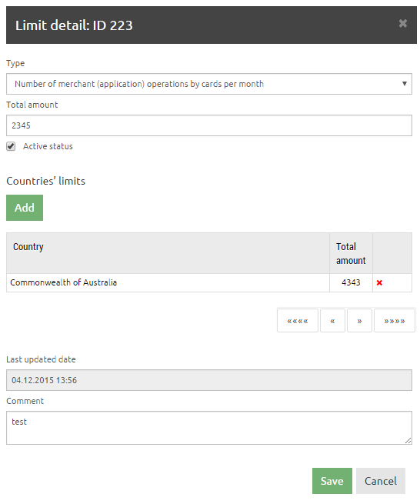Delete the Commonwealth of Australia limit row
The image size is (420, 504).
pyautogui.click(x=379, y=283)
